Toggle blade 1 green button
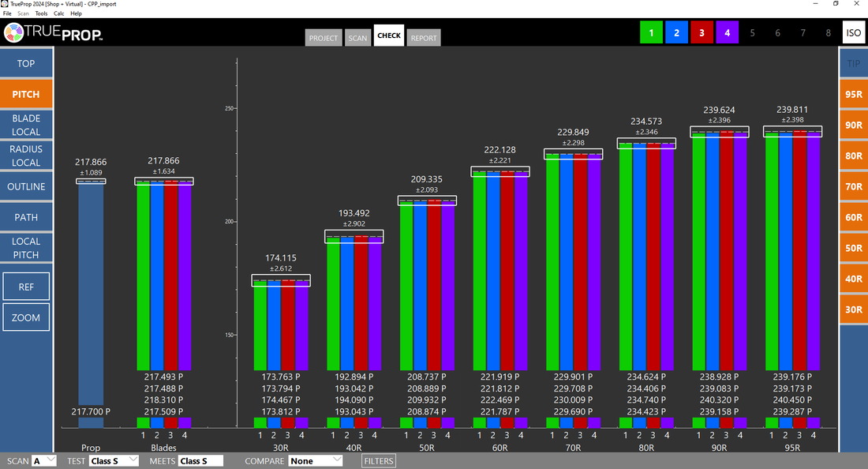 (651, 33)
